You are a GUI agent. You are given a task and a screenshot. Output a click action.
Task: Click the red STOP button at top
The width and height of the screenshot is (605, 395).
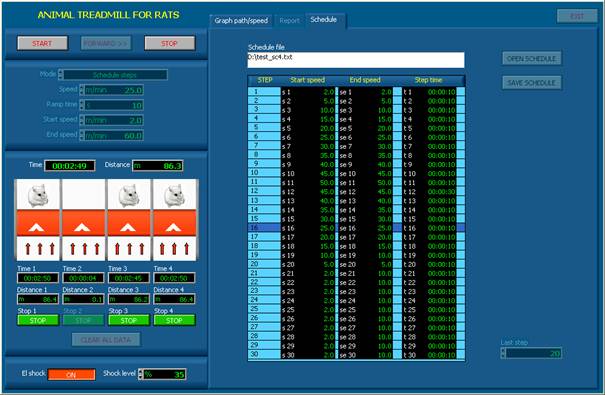(169, 43)
